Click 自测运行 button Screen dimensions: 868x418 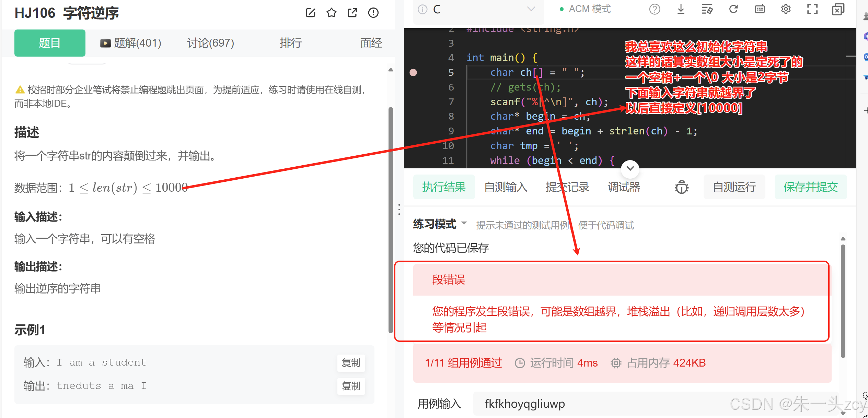734,187
